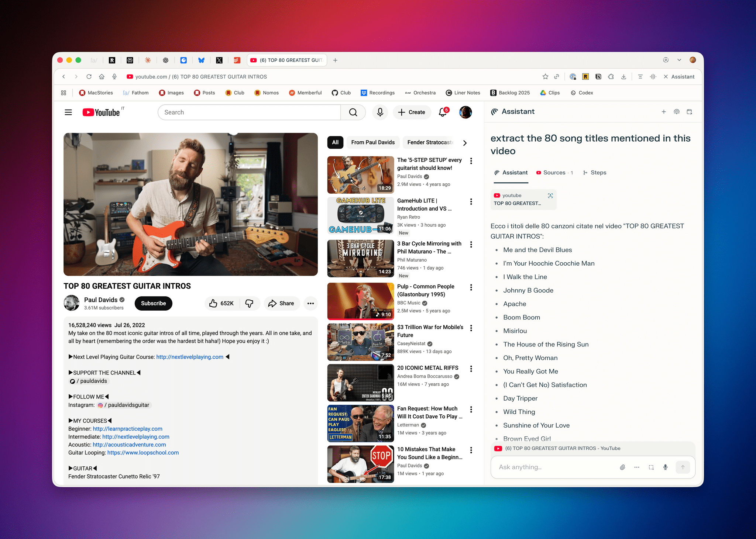Start a new Assistant chat with plus icon
The image size is (756, 539).
click(x=663, y=112)
